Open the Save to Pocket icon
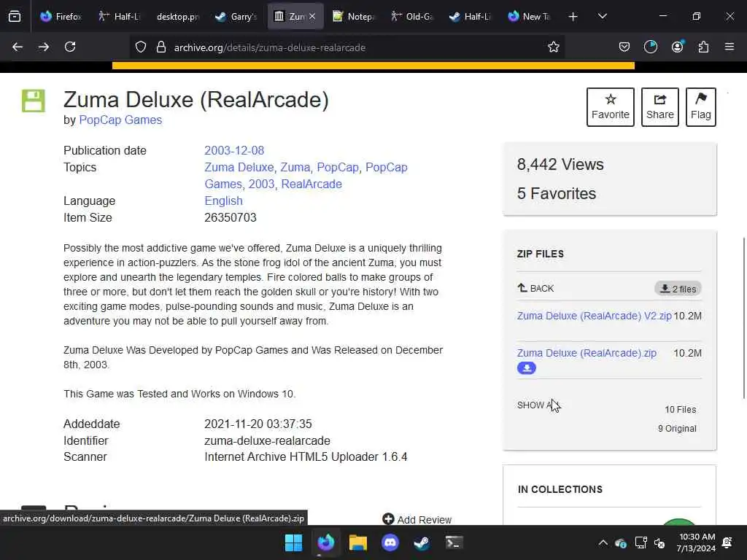The width and height of the screenshot is (747, 560). click(624, 47)
